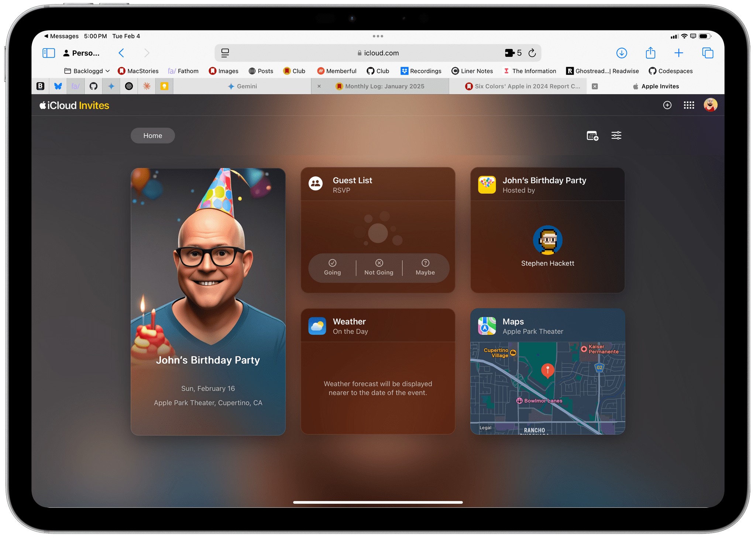Open pinned tab with B icon
The height and width of the screenshot is (538, 756).
click(41, 86)
